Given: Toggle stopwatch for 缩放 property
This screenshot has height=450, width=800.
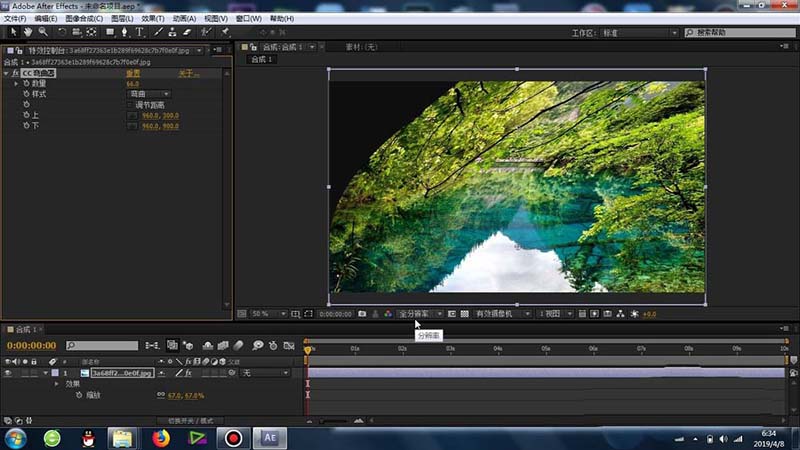Looking at the screenshot, I should [80, 396].
